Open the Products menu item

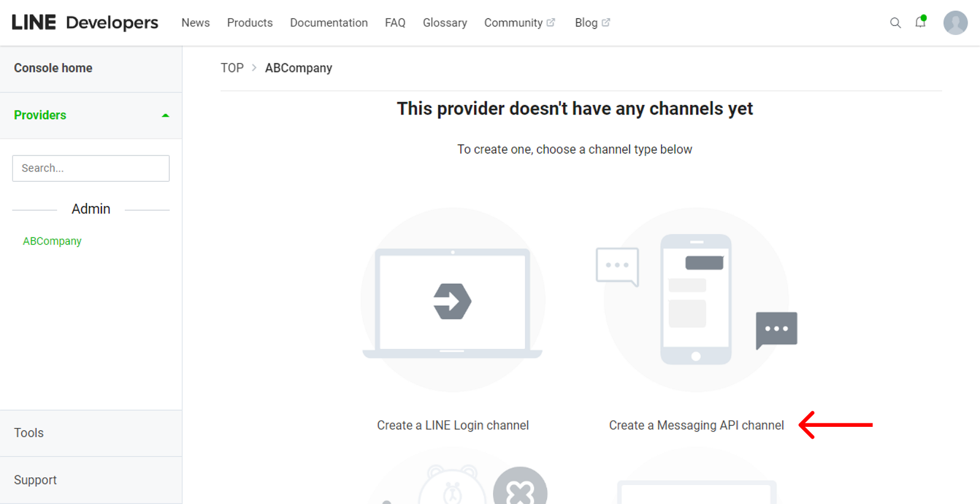pyautogui.click(x=249, y=23)
